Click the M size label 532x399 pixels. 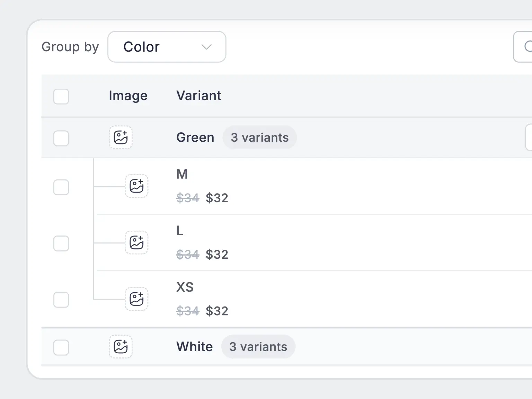[182, 174]
